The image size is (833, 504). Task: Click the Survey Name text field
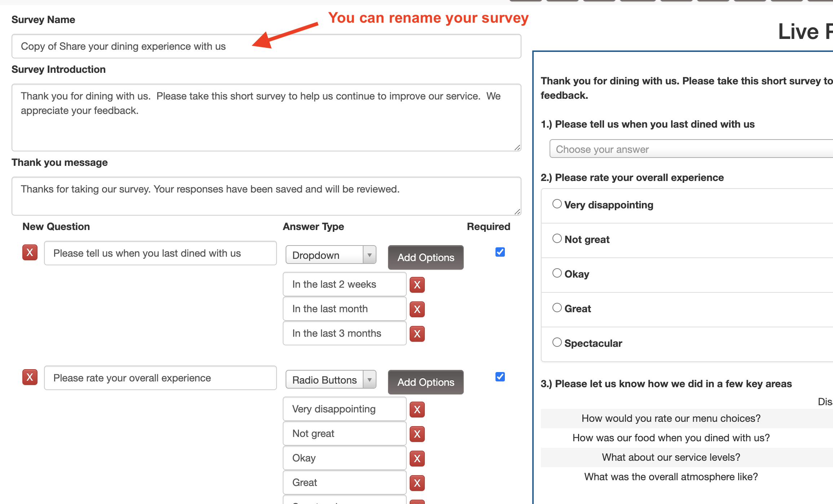click(266, 46)
